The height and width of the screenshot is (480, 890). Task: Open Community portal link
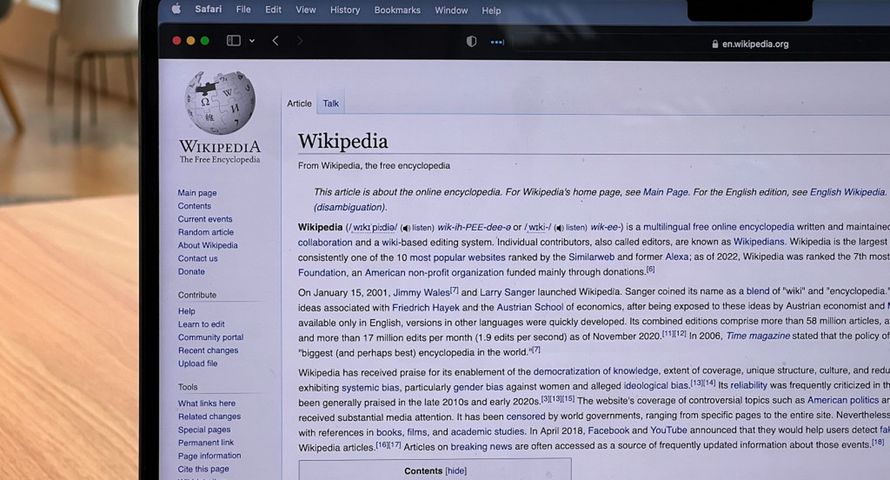click(211, 337)
